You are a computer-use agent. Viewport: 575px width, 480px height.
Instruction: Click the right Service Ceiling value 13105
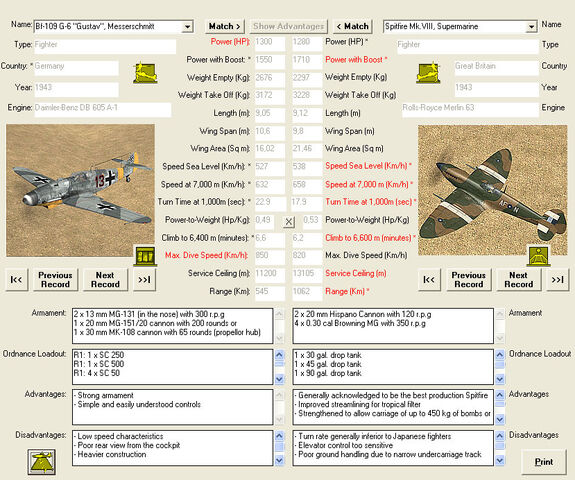[307, 275]
